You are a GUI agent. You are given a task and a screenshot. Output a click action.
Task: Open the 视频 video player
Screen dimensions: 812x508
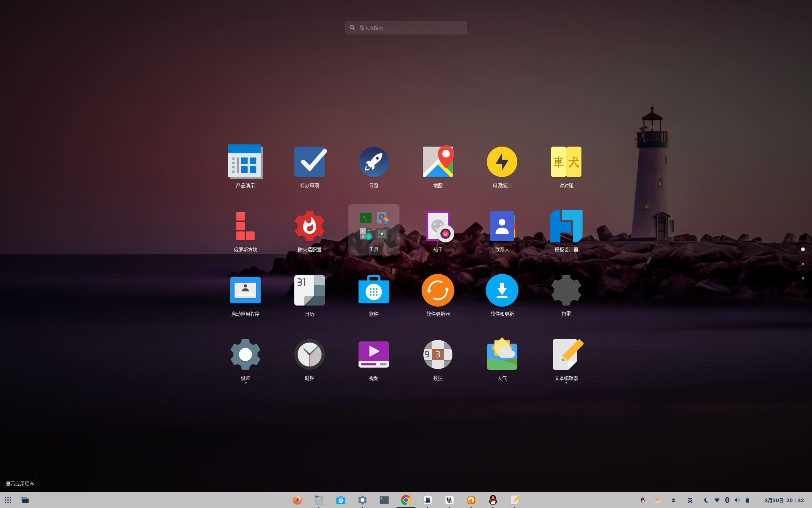pos(373,355)
